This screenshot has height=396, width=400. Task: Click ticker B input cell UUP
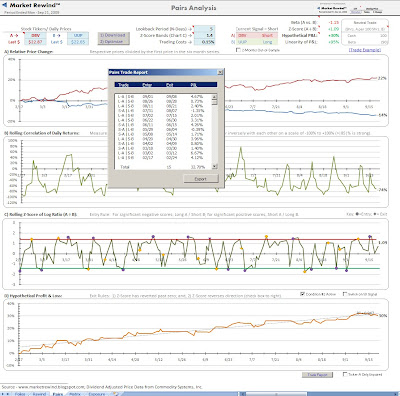[x=78, y=35]
